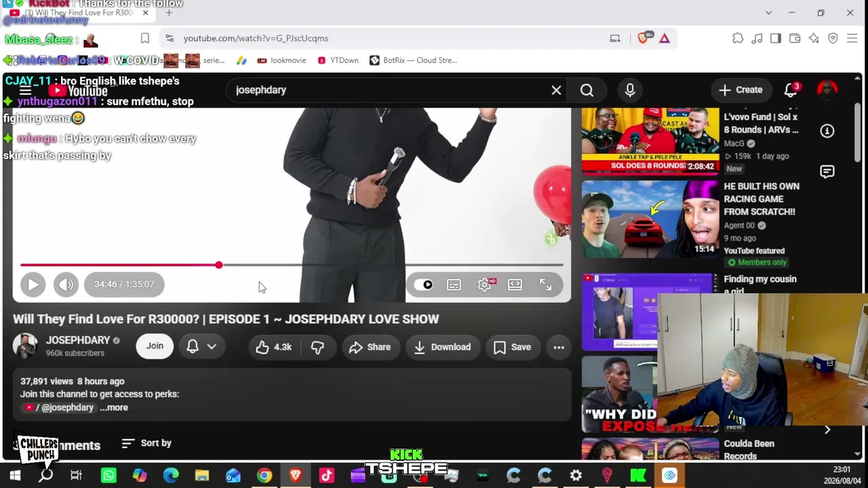868x488 pixels.
Task: View site information icon in address bar
Action: 170,39
